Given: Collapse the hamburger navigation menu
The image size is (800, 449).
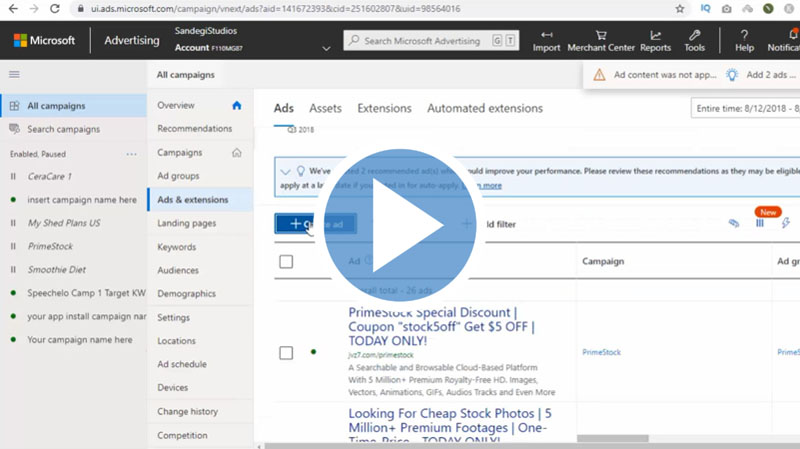Looking at the screenshot, I should coord(14,74).
